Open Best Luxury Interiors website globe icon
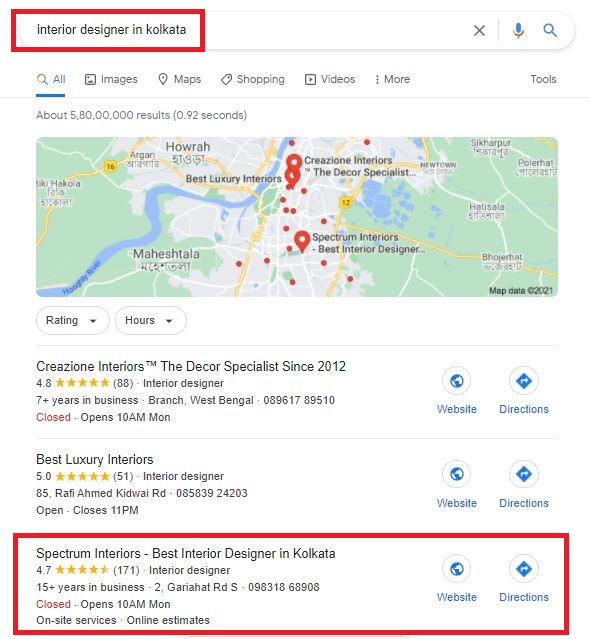This screenshot has width=589, height=639. (457, 474)
